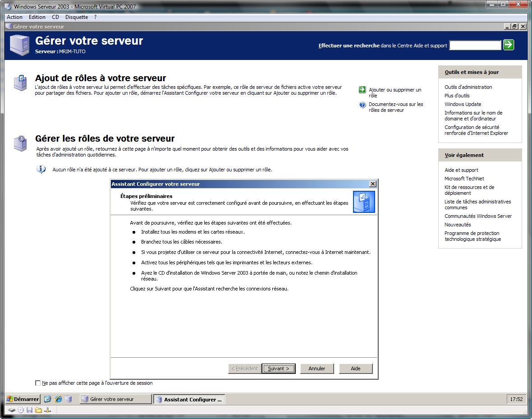Screen dimensions: 532x419
Task: Click the server name MRIM-TUTO text
Action: [x=72, y=51]
